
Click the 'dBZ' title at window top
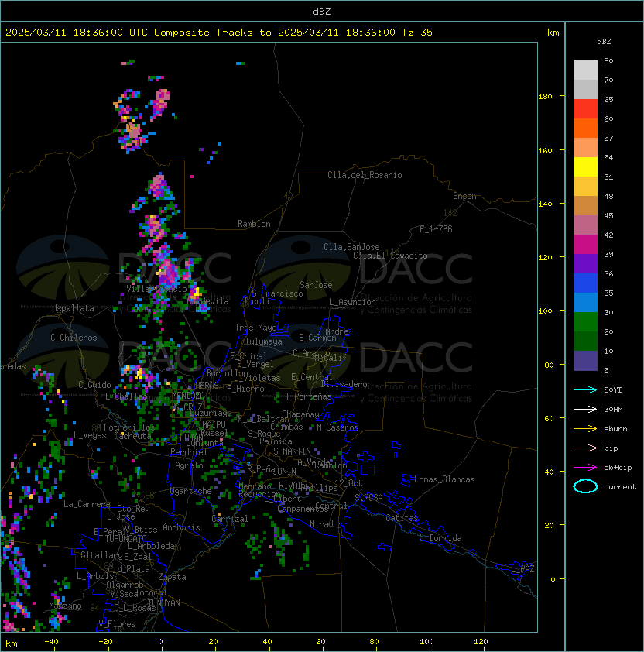pos(322,11)
